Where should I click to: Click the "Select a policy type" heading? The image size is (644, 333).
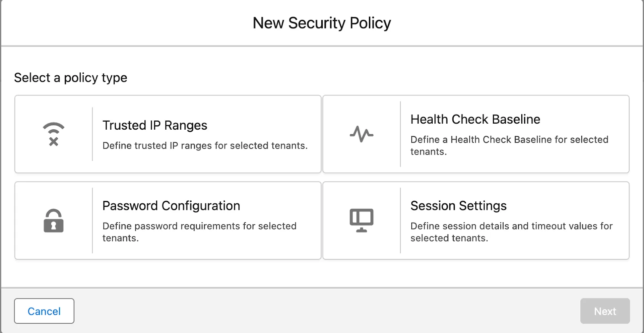(71, 78)
